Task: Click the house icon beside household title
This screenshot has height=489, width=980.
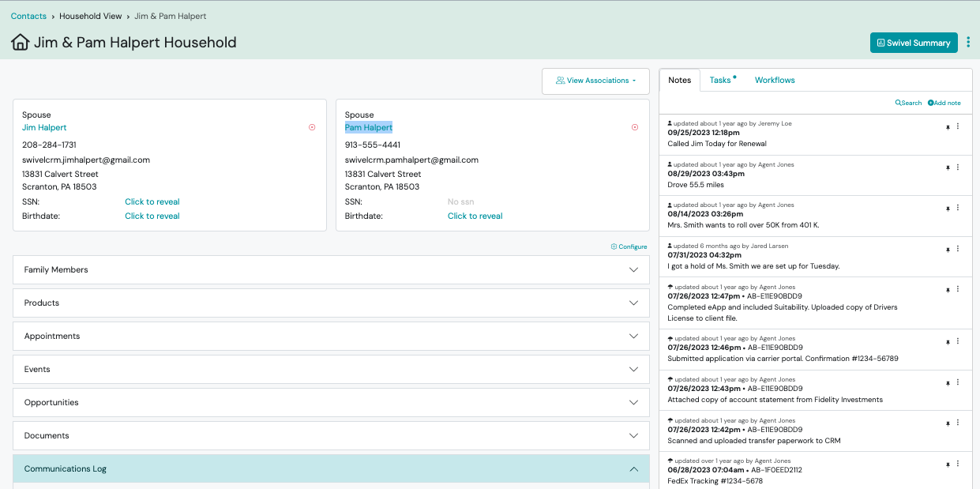Action: pos(21,43)
